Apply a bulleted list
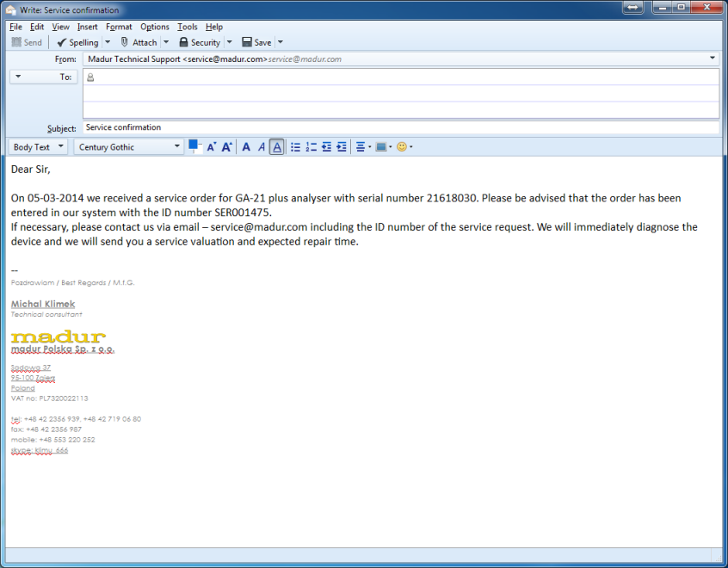This screenshot has width=728, height=568. [295, 147]
